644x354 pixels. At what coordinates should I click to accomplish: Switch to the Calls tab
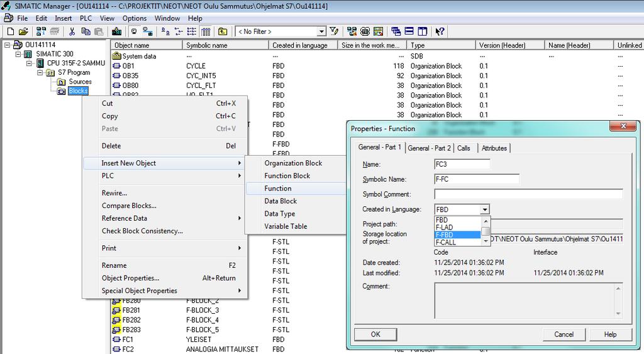coord(464,148)
